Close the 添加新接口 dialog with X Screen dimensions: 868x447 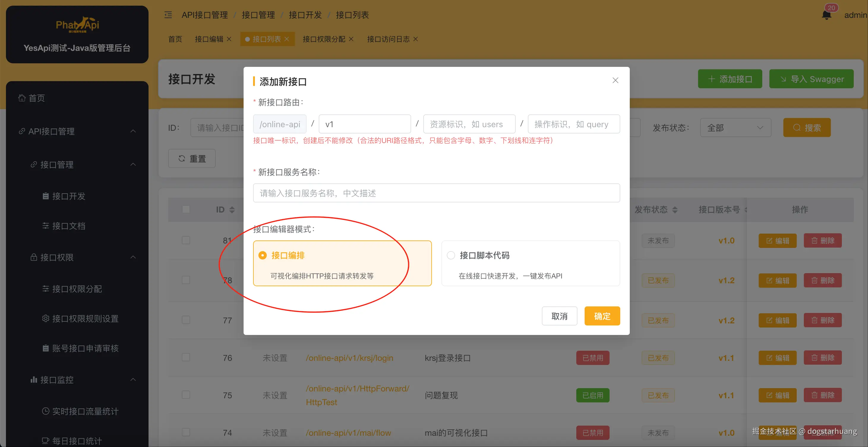click(615, 80)
